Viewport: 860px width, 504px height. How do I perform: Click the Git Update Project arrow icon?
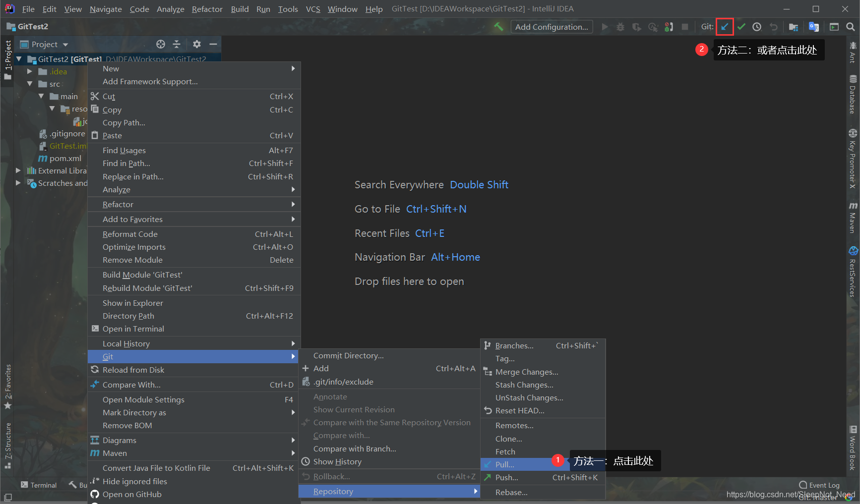[x=725, y=27]
